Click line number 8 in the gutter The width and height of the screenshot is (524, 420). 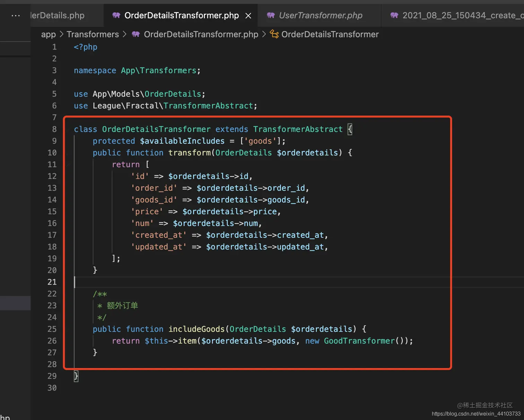point(54,129)
